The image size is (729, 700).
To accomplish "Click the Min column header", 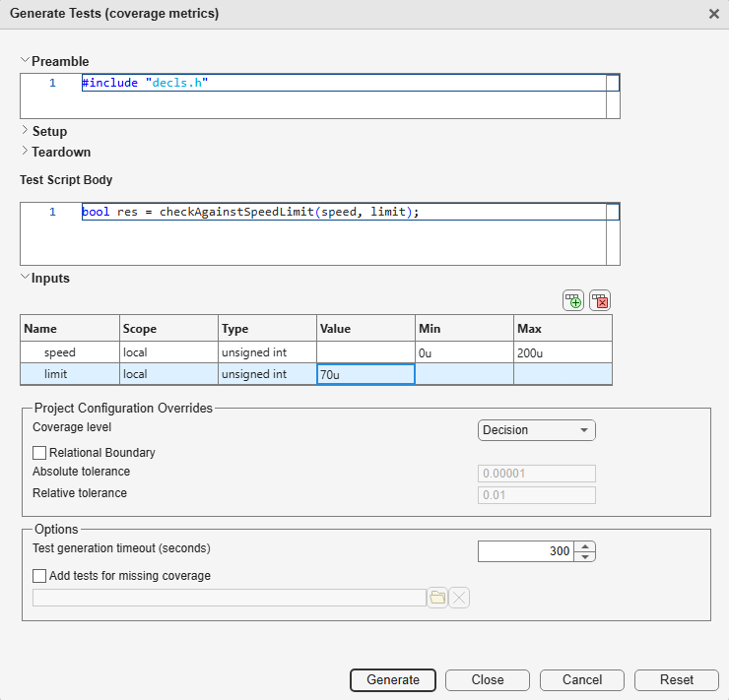I will click(464, 329).
